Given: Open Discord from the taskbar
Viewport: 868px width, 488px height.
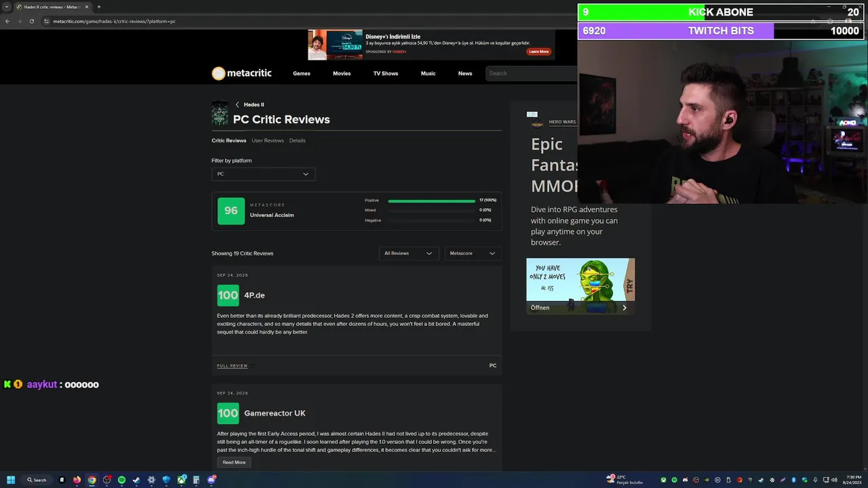Looking at the screenshot, I should (212, 480).
